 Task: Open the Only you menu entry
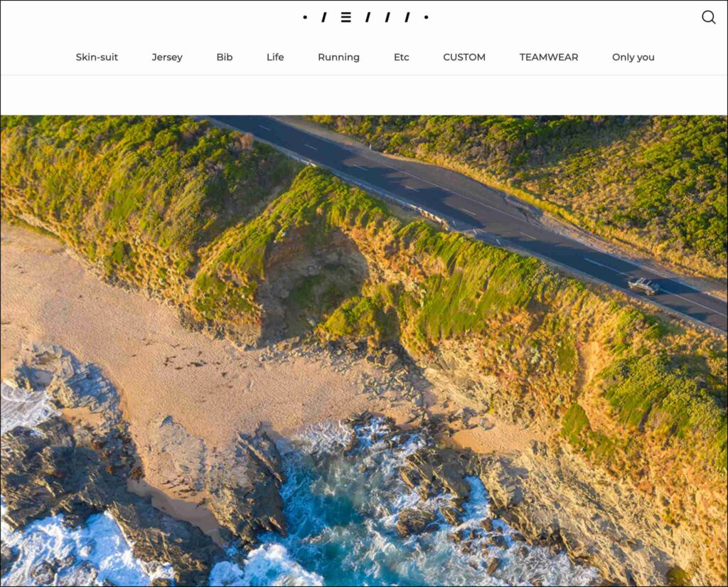tap(633, 57)
